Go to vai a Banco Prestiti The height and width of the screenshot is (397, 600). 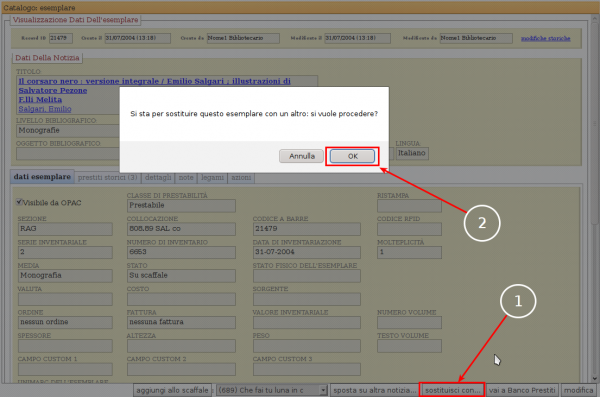coord(522,390)
